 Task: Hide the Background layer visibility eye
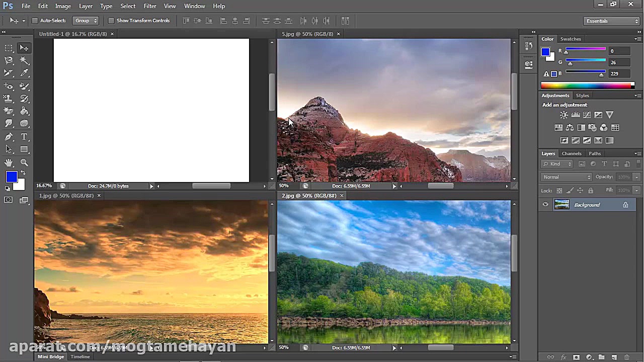coord(545,205)
